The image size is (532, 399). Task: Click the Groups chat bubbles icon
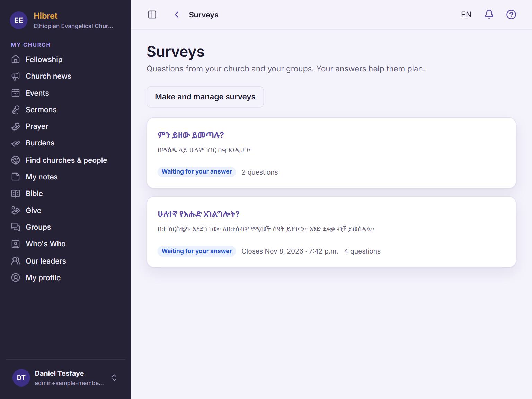[x=16, y=227]
